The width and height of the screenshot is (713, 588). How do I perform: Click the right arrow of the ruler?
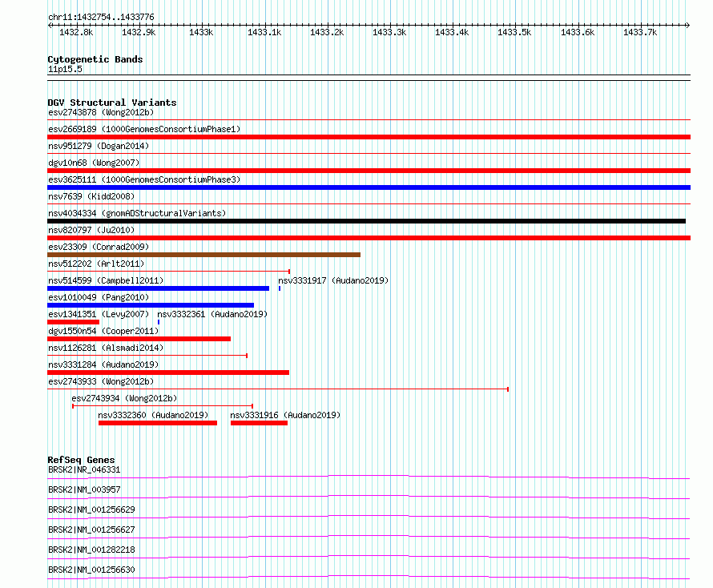(x=688, y=26)
